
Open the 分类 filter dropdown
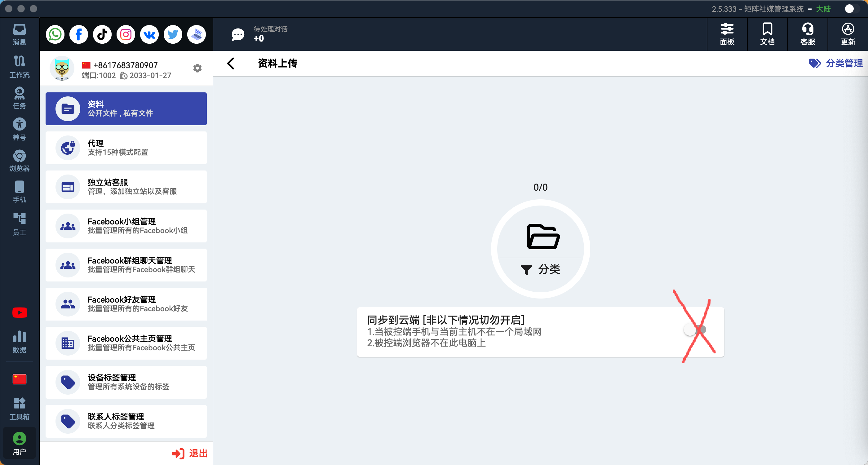point(540,269)
